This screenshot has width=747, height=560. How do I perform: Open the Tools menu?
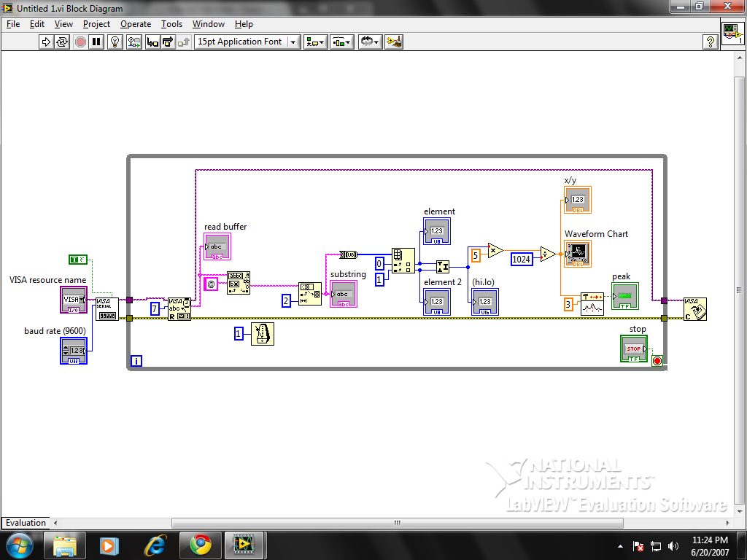171,24
